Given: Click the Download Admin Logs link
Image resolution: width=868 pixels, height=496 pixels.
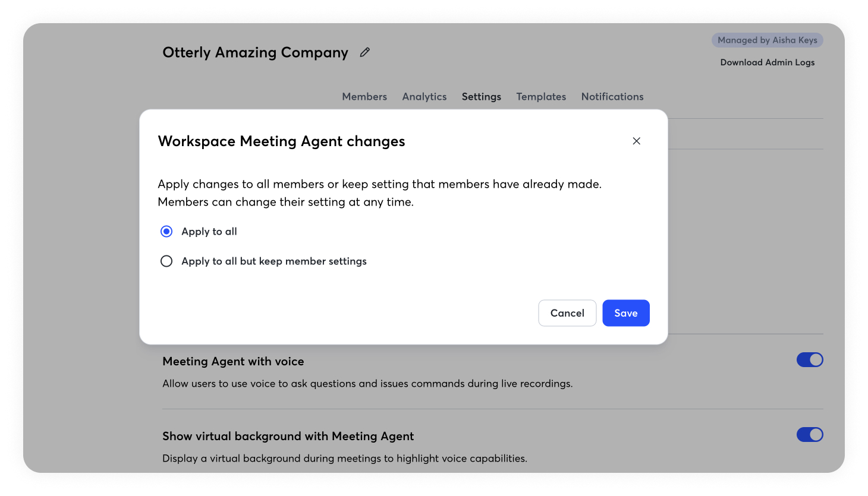Looking at the screenshot, I should [767, 62].
